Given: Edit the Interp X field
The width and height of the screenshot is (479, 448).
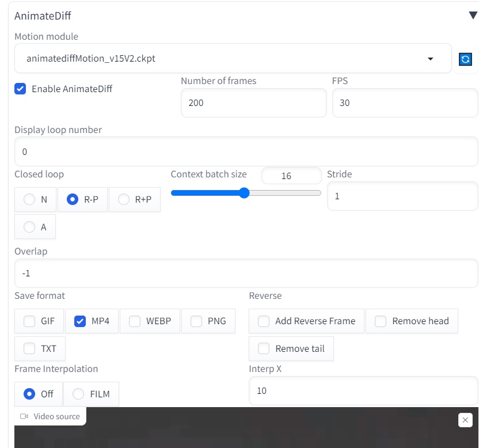Looking at the screenshot, I should [363, 390].
